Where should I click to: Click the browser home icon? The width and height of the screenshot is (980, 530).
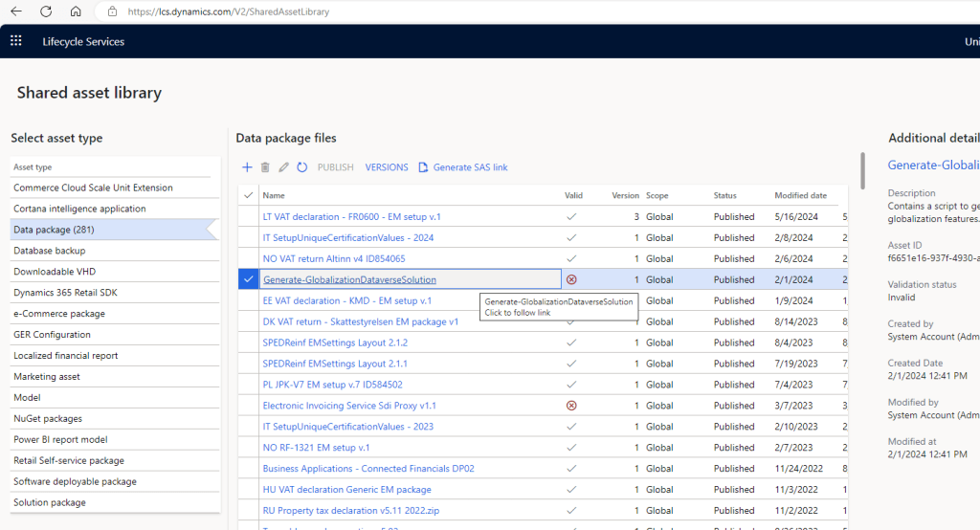(76, 11)
